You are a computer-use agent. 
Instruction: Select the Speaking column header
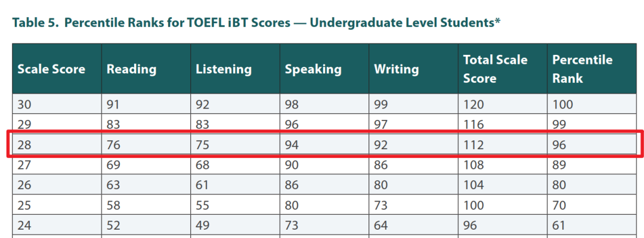(x=324, y=69)
